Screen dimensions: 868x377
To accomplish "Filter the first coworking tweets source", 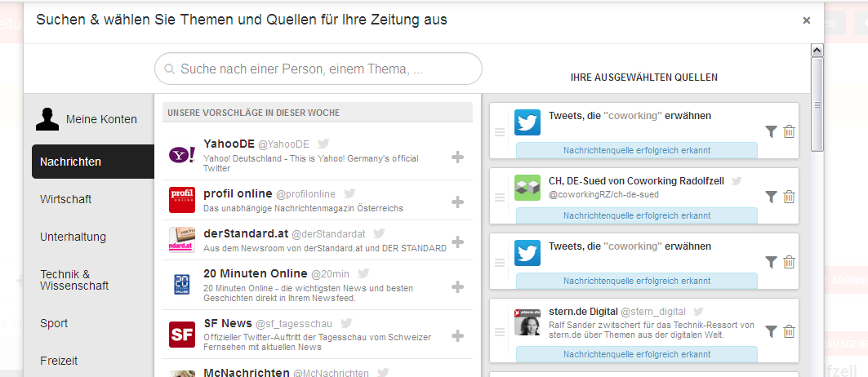I will 771,131.
